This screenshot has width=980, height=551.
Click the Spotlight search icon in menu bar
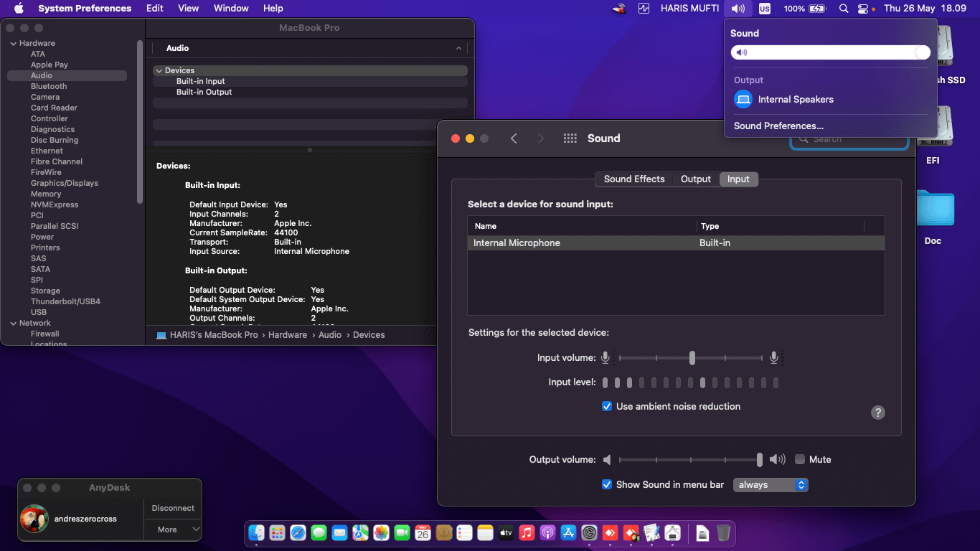pyautogui.click(x=844, y=9)
